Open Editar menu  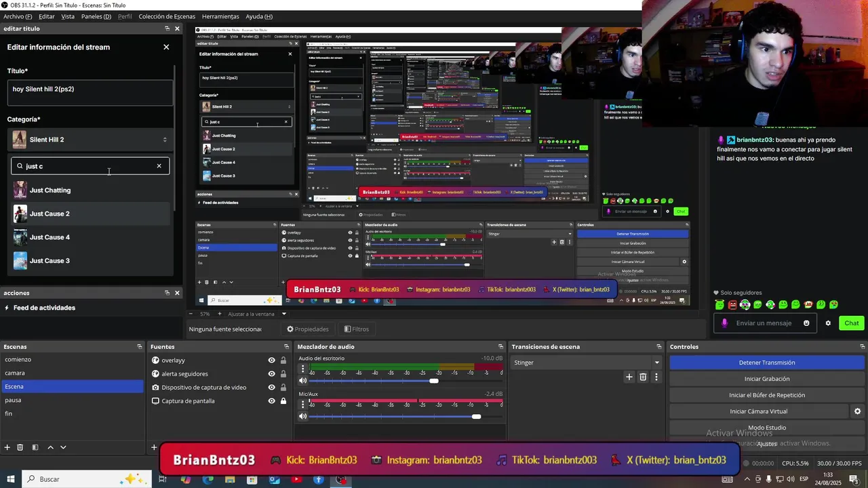coord(47,16)
